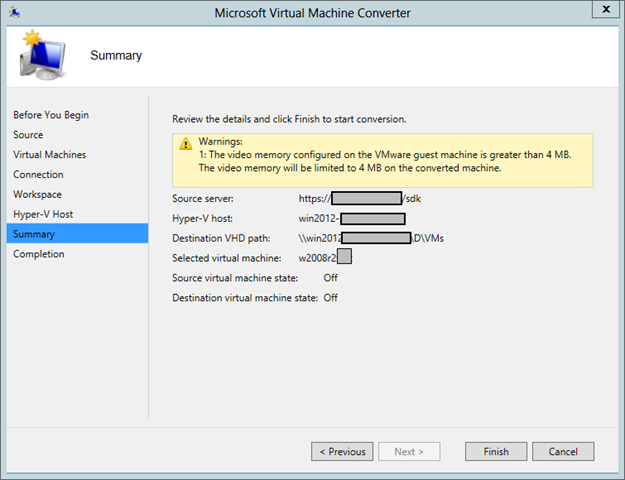This screenshot has width=625, height=480.
Task: Click the yellow warning triangle icon
Action: click(x=185, y=144)
